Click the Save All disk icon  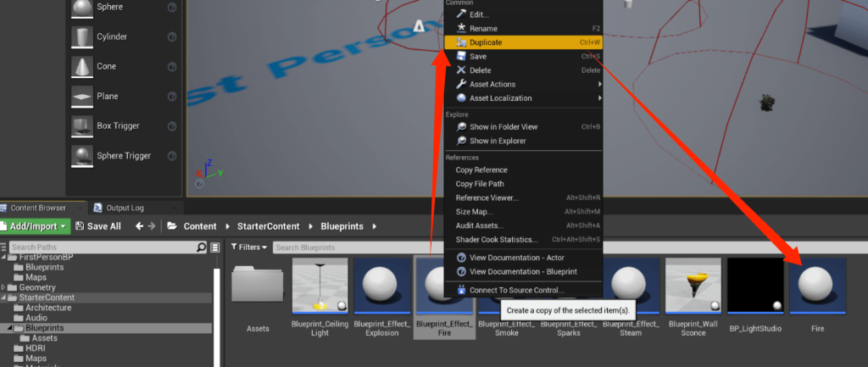tap(80, 225)
